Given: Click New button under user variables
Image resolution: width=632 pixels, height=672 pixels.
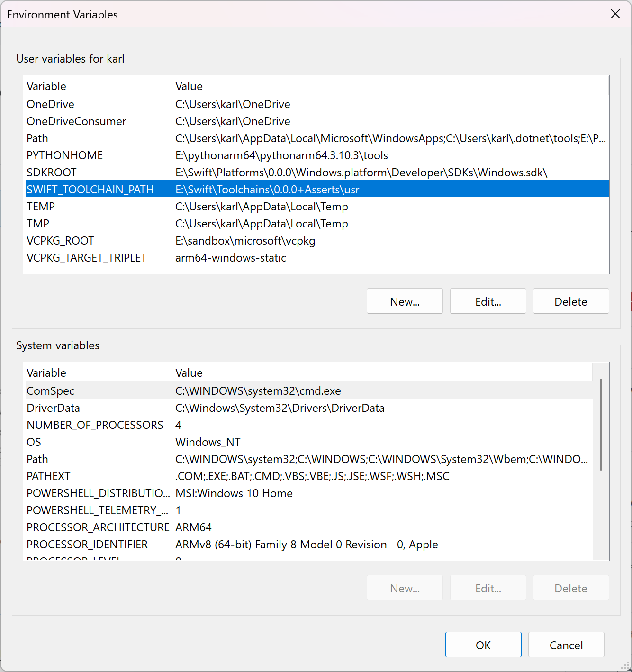Looking at the screenshot, I should pyautogui.click(x=404, y=301).
